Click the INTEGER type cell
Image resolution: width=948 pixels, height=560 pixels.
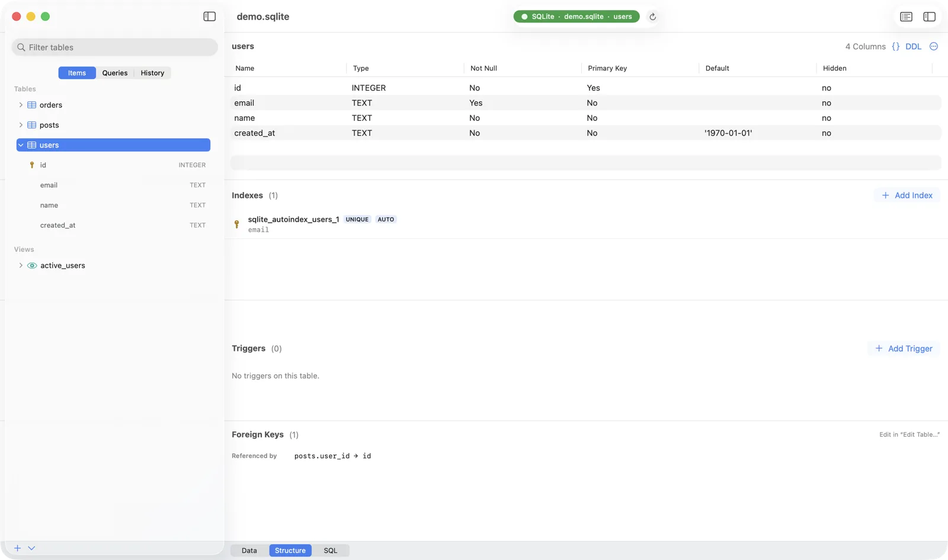(369, 88)
